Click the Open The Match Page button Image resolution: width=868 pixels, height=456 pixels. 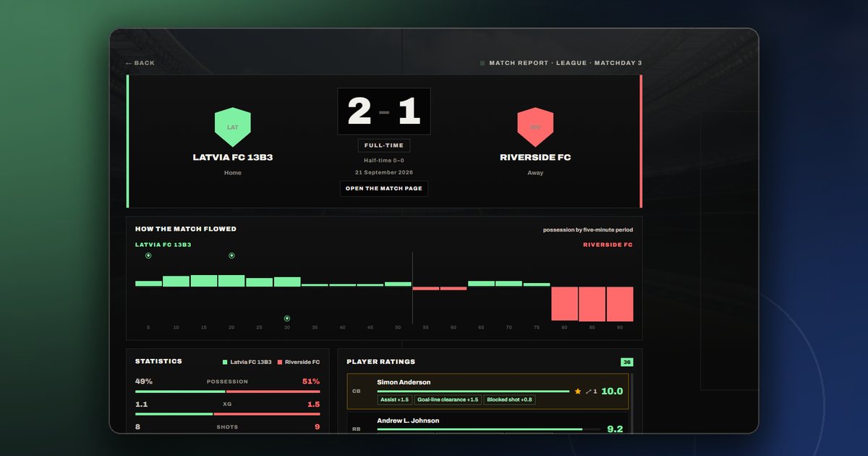click(384, 188)
